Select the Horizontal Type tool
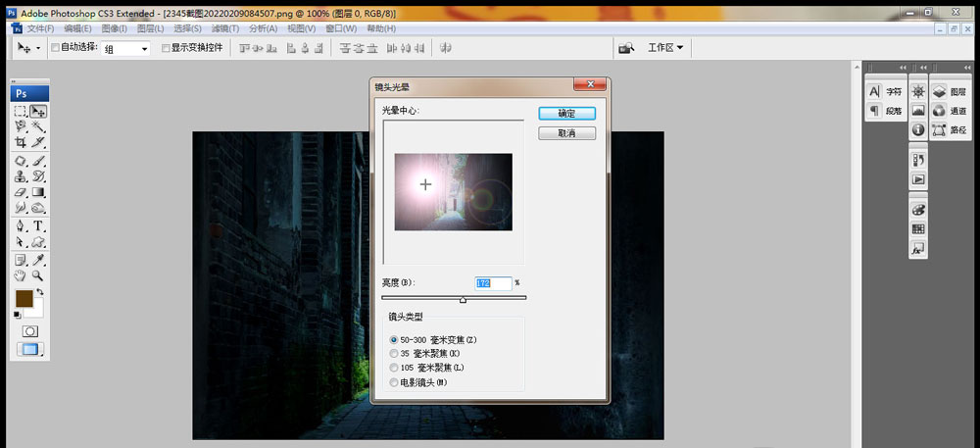 pos(39,225)
